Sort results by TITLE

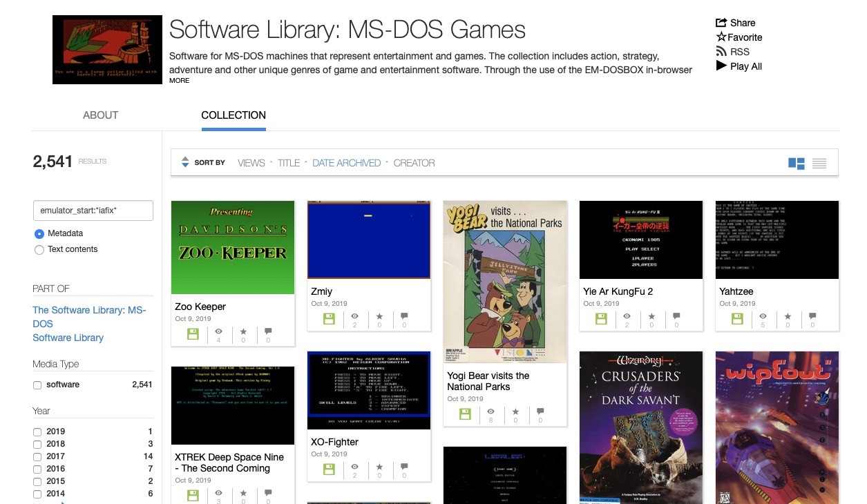289,163
